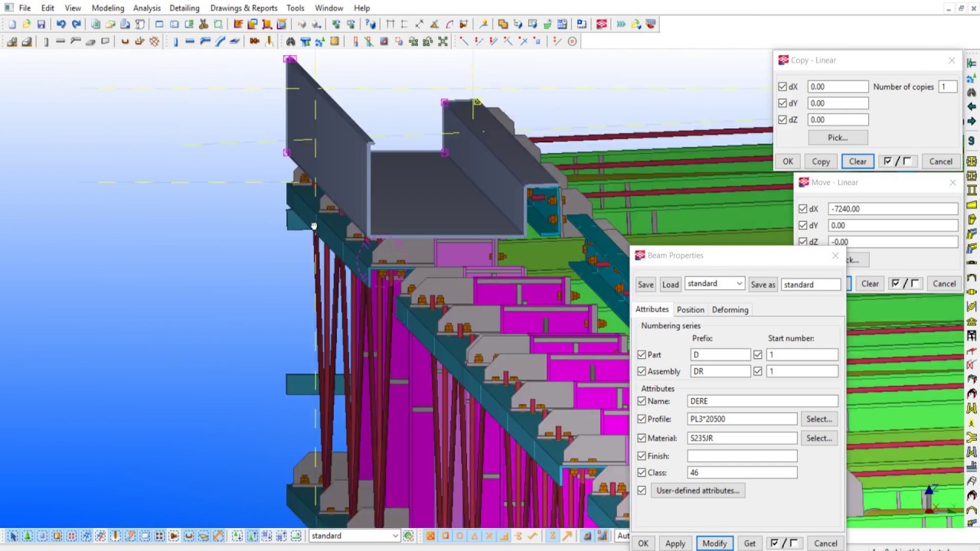This screenshot has height=551, width=980.
Task: Open component catalog with binoculars icon
Action: click(x=291, y=41)
